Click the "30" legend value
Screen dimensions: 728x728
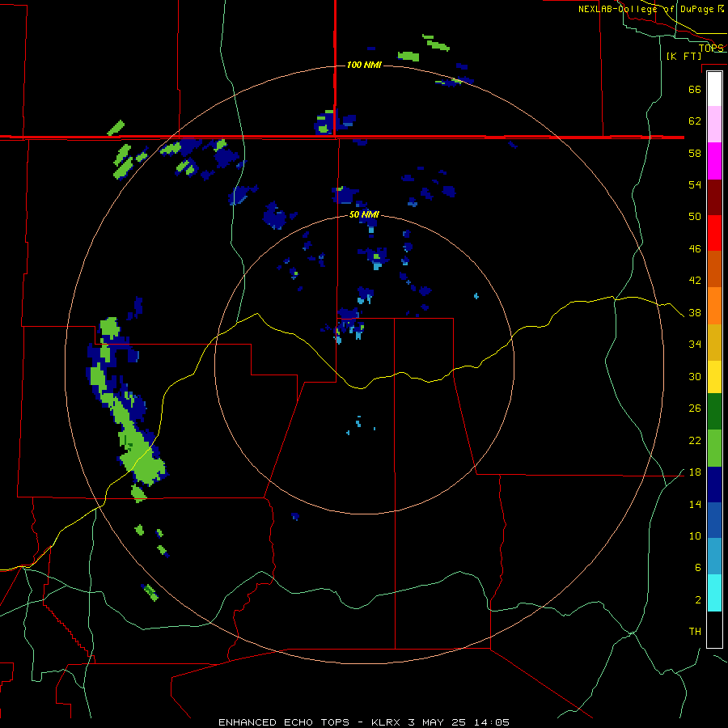695,376
